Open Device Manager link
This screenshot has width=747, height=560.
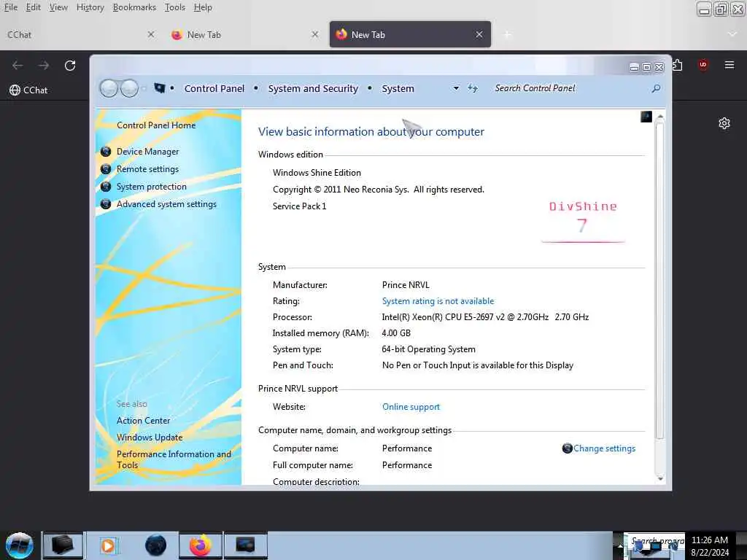click(147, 152)
